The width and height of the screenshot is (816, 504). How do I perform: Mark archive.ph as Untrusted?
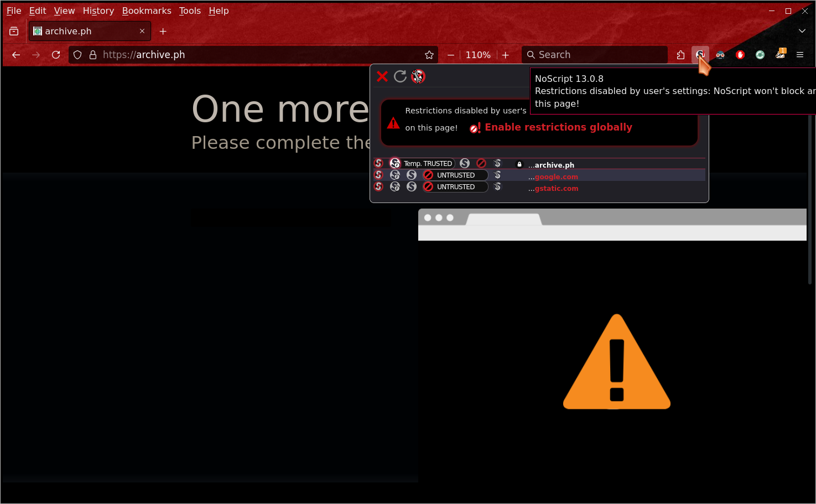[x=481, y=163]
